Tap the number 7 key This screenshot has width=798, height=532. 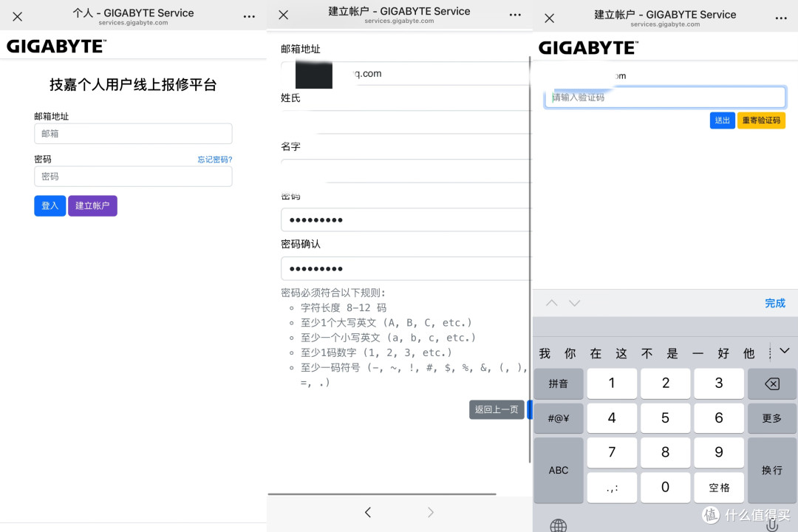coord(612,453)
